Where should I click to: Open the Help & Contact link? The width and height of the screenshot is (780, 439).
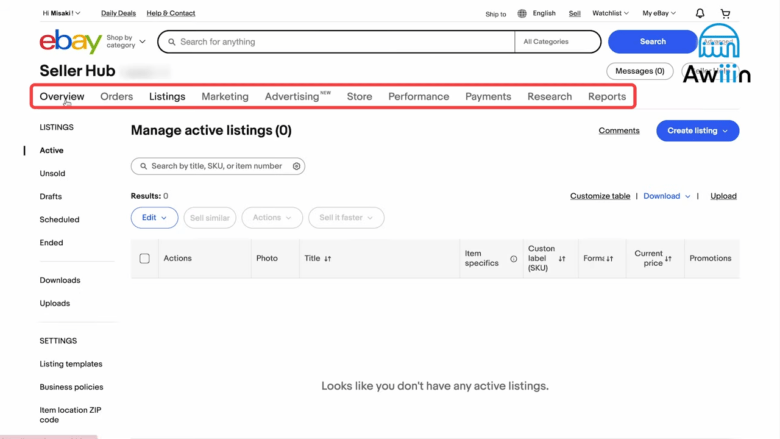click(171, 13)
